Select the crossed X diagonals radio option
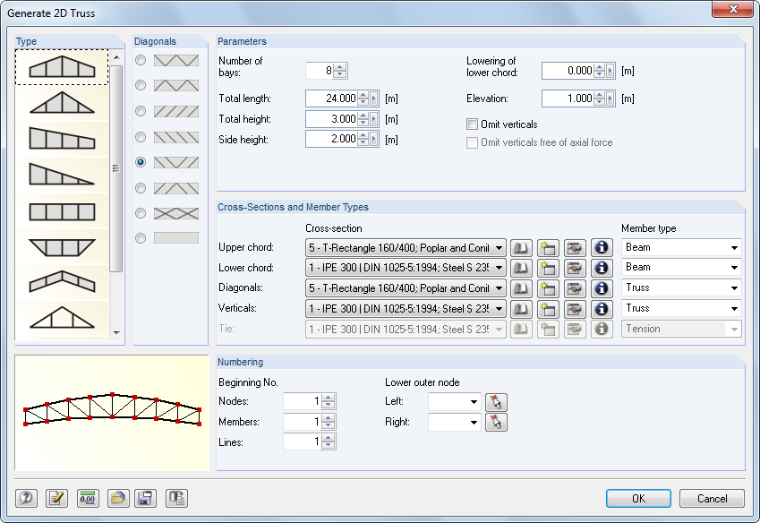The width and height of the screenshot is (760, 523). pyautogui.click(x=141, y=213)
